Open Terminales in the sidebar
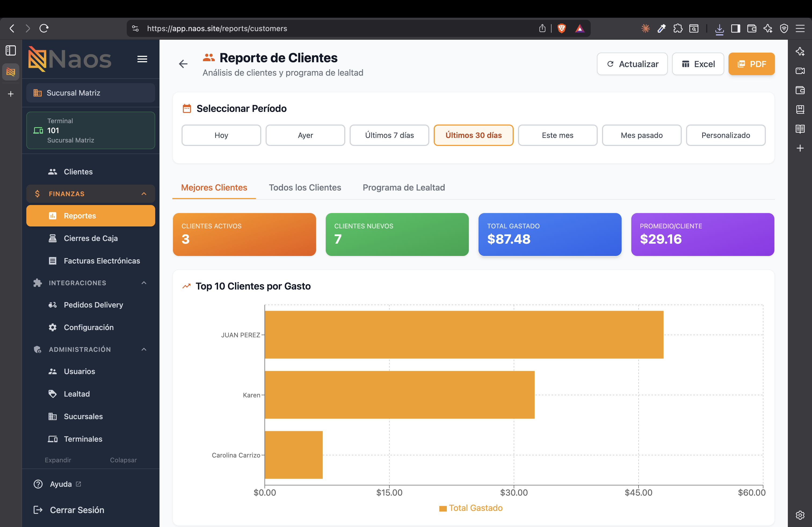 click(91, 439)
